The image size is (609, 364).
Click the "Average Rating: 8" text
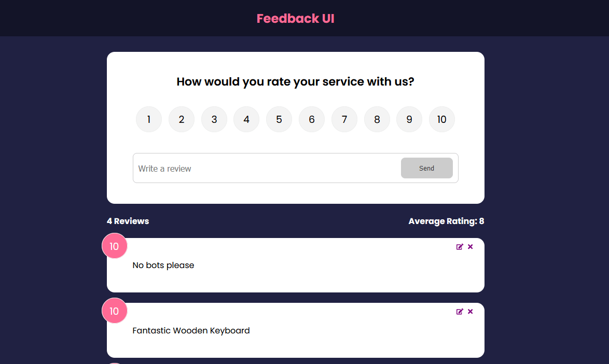(x=446, y=221)
